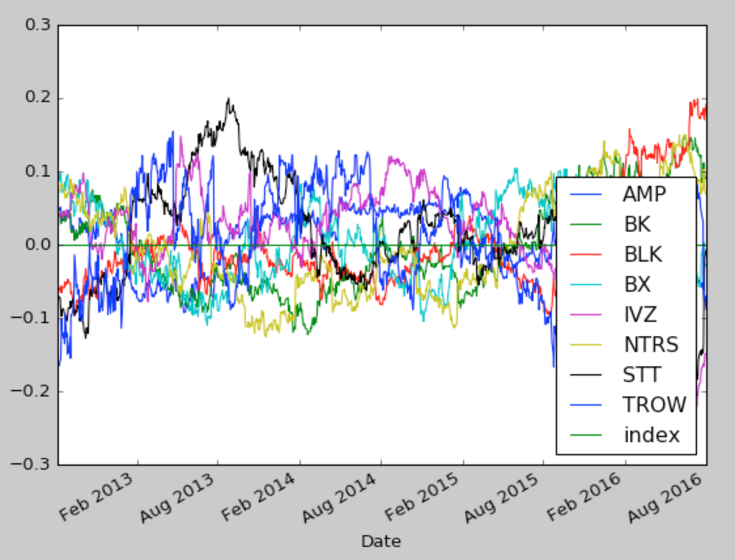Click the 0.0 y-axis tick label
The image size is (735, 560).
coord(38,245)
